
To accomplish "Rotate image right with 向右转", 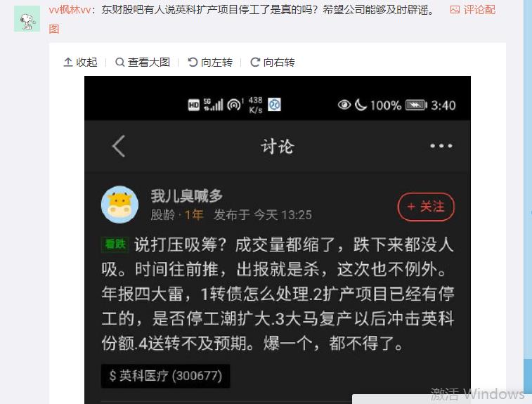I will [273, 63].
